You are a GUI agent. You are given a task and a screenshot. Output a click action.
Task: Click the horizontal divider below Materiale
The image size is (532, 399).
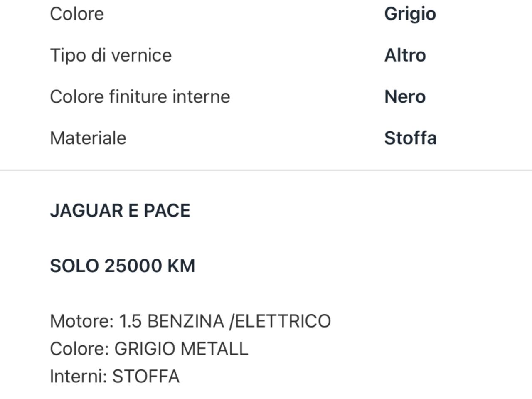click(266, 170)
